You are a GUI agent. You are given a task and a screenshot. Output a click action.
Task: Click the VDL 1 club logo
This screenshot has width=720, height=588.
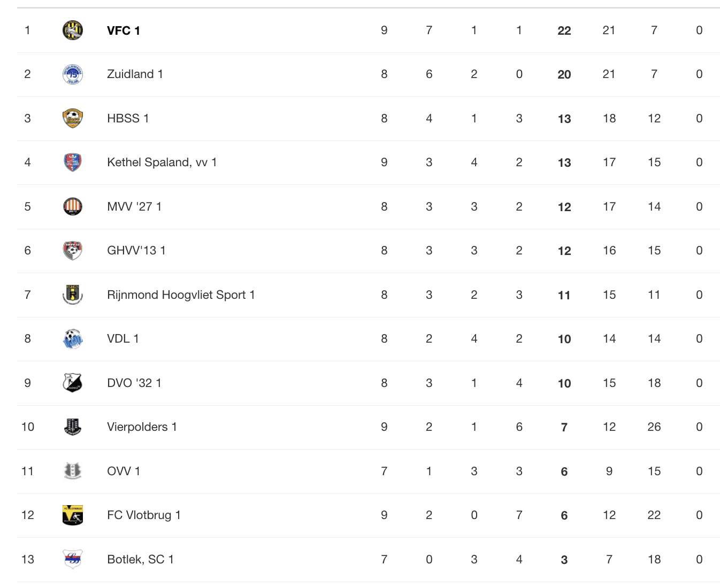click(x=73, y=339)
